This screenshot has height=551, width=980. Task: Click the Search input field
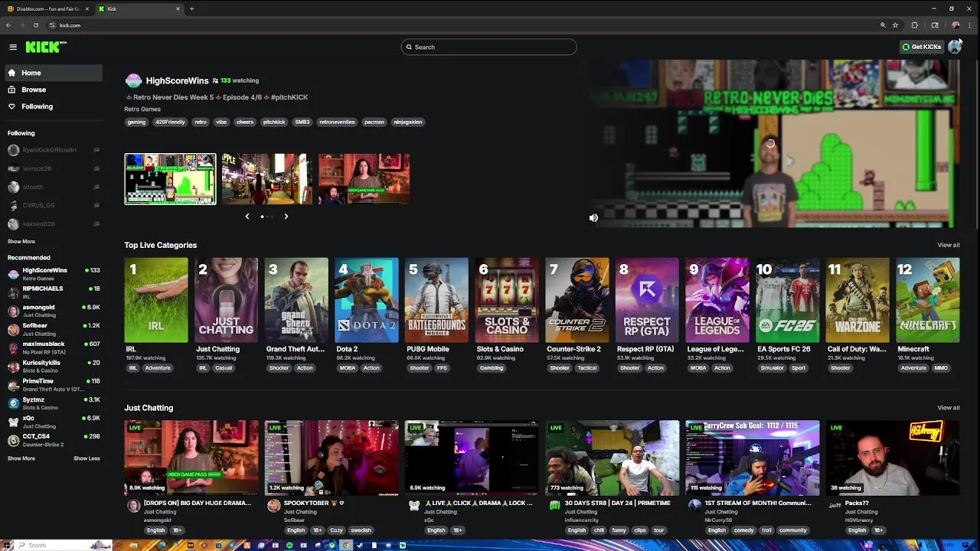488,47
